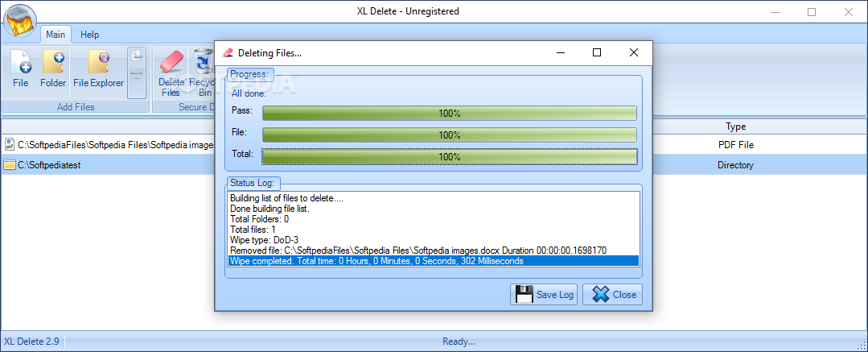
Task: Minimize the Deleting Files dialog
Action: point(562,52)
